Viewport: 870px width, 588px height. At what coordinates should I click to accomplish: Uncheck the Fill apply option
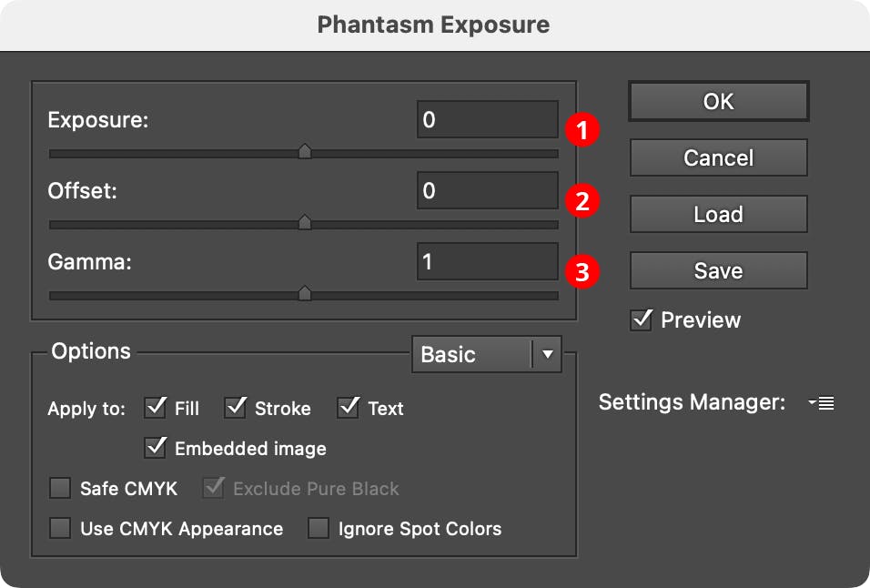155,408
